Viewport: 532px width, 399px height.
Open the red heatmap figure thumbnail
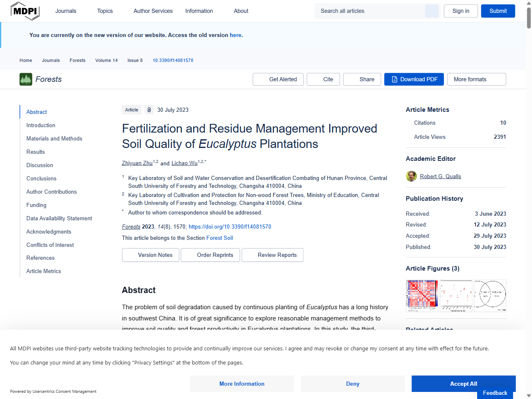422,296
